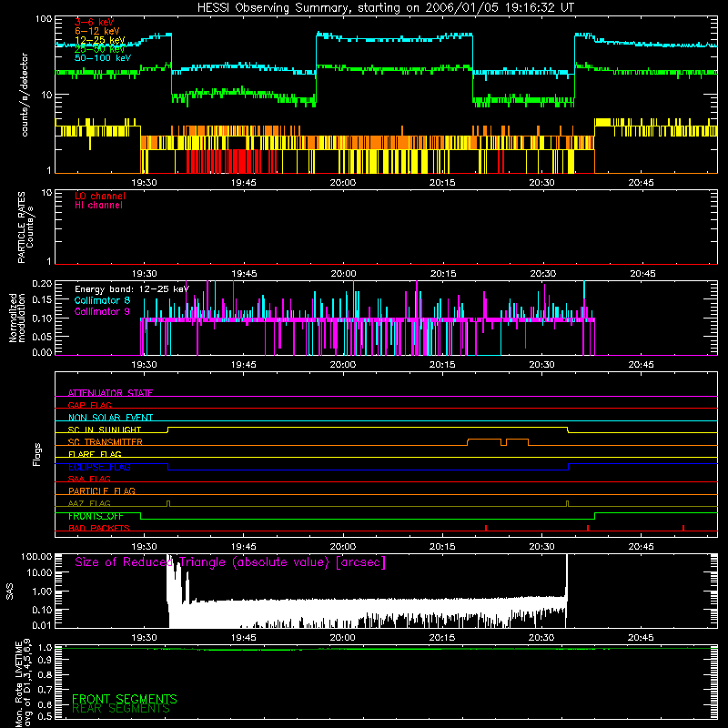The height and width of the screenshot is (728, 728).
Task: Click the 'Size of Reduced Triangle' caption
Action: tap(230, 562)
